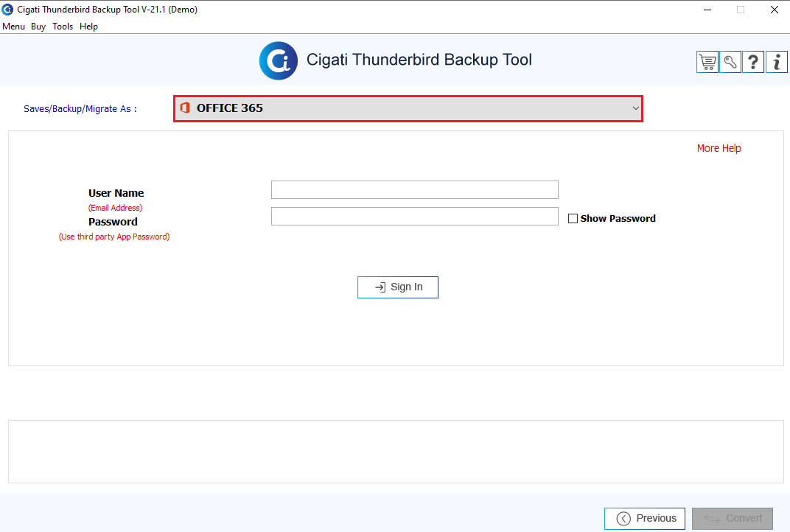Screen dimensions: 790x532
Task: Click the "Saves/Backup/Migrate As :" label
Action: tap(80, 109)
